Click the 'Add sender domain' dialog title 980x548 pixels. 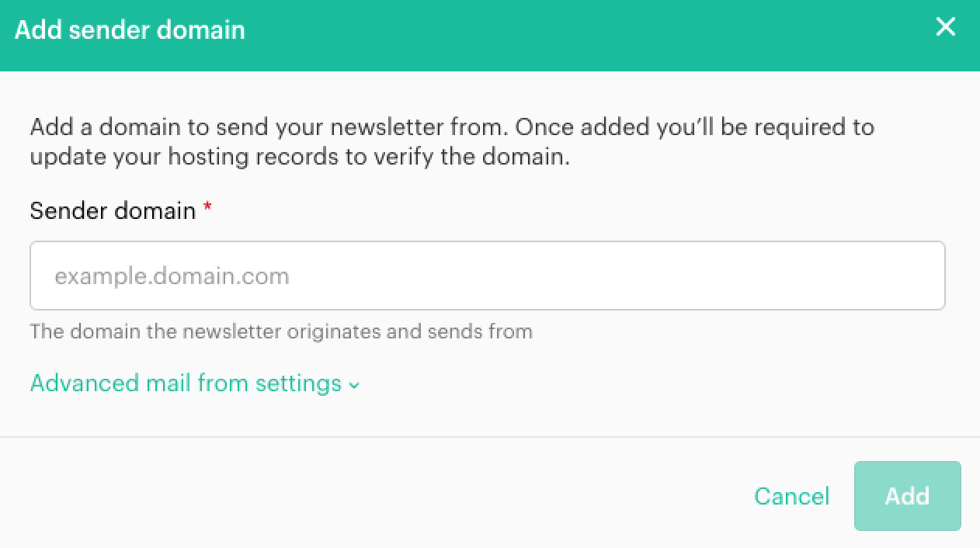130,30
